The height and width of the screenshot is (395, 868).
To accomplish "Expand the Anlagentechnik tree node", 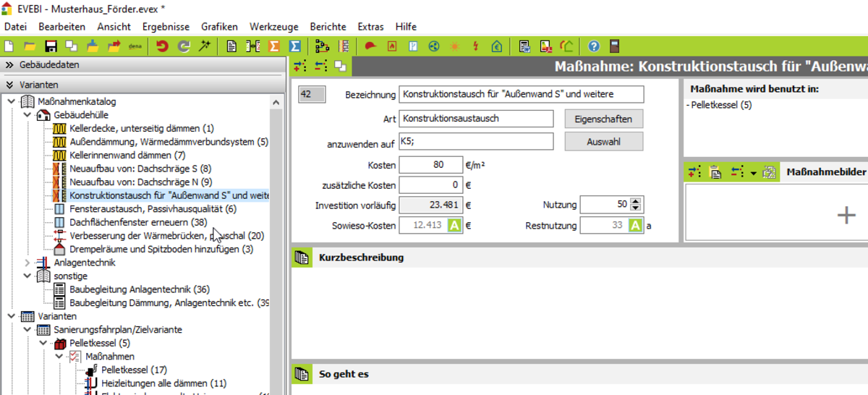I will pyautogui.click(x=27, y=263).
